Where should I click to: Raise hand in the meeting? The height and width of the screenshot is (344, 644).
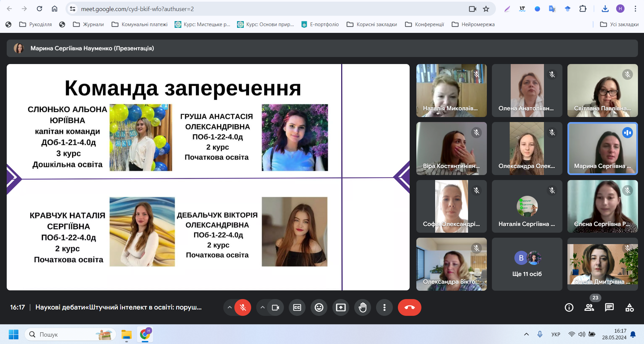(363, 307)
